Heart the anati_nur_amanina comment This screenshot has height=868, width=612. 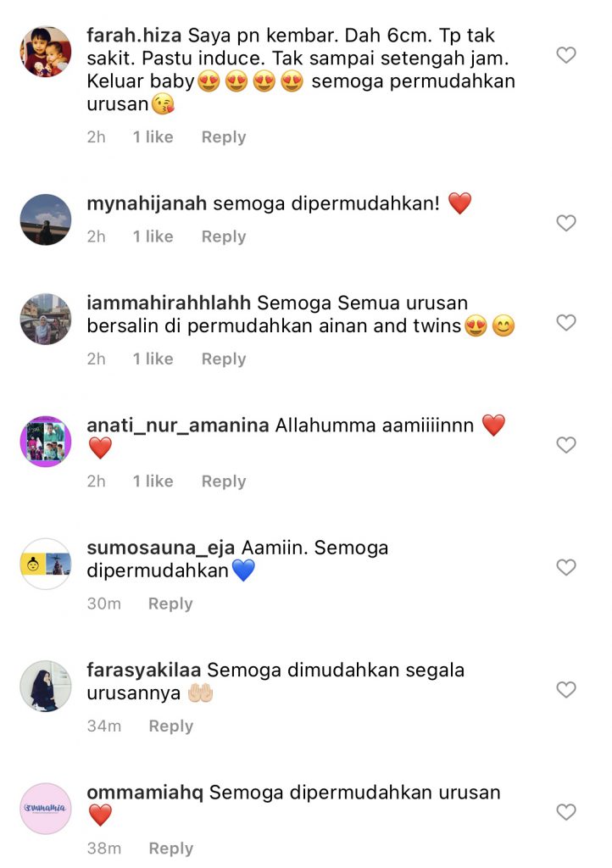(x=566, y=444)
